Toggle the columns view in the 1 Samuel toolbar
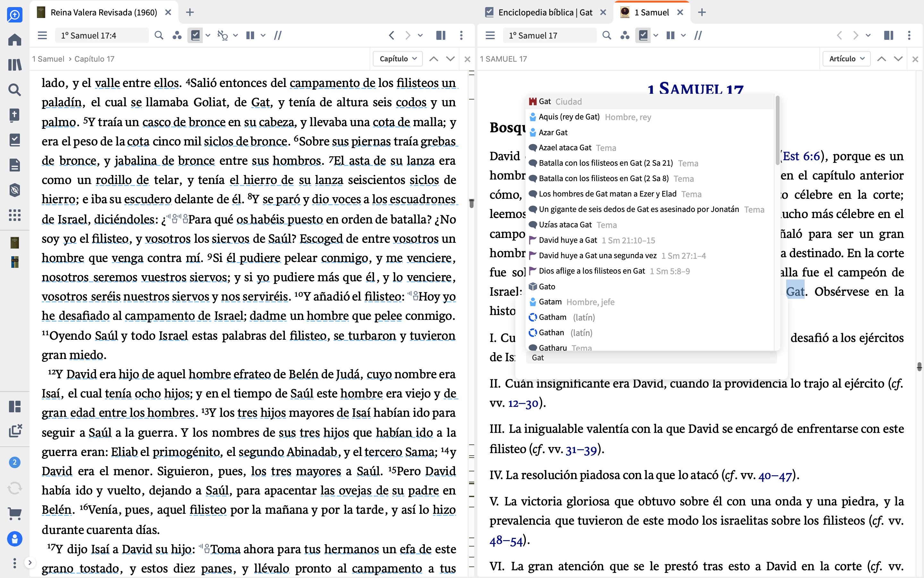 670,36
